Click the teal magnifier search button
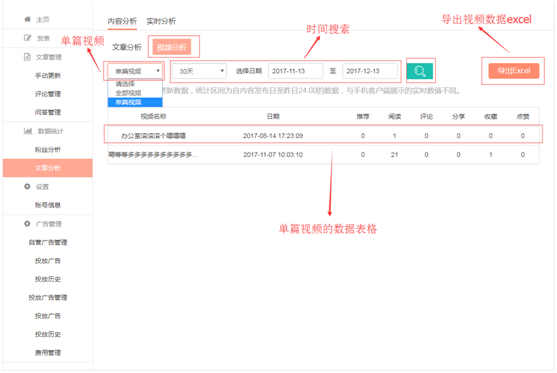 (x=420, y=71)
